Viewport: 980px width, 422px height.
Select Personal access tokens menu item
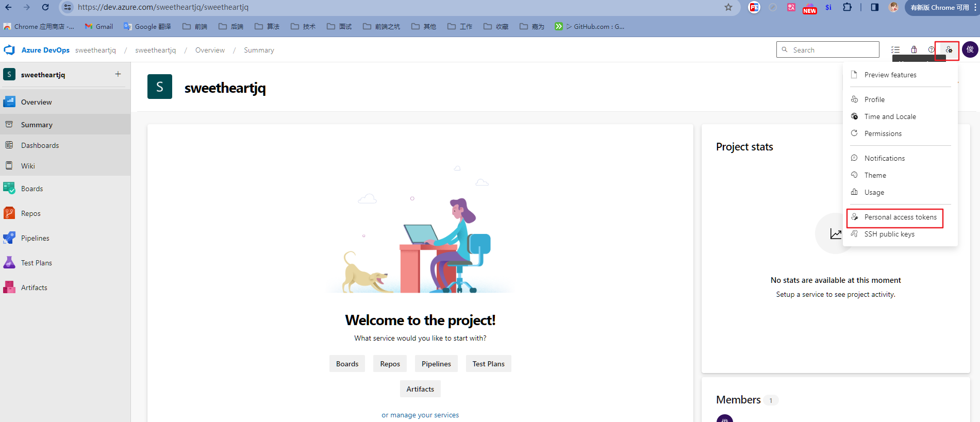pos(900,217)
